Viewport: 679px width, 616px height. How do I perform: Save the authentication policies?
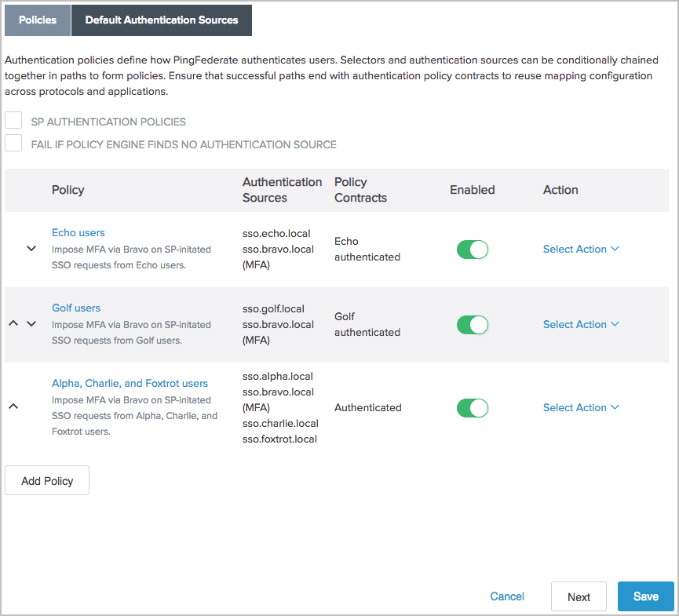[645, 596]
